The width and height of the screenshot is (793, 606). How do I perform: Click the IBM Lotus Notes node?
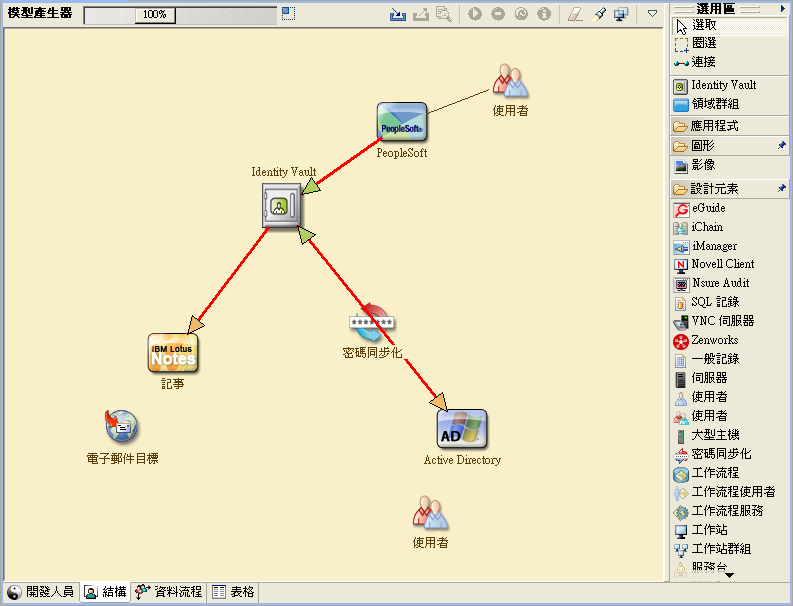[x=173, y=353]
